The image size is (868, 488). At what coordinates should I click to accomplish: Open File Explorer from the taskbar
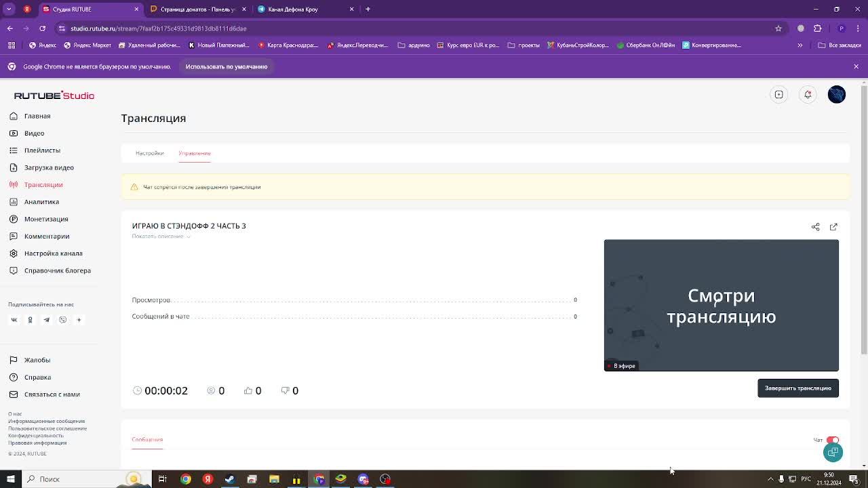[x=274, y=479]
